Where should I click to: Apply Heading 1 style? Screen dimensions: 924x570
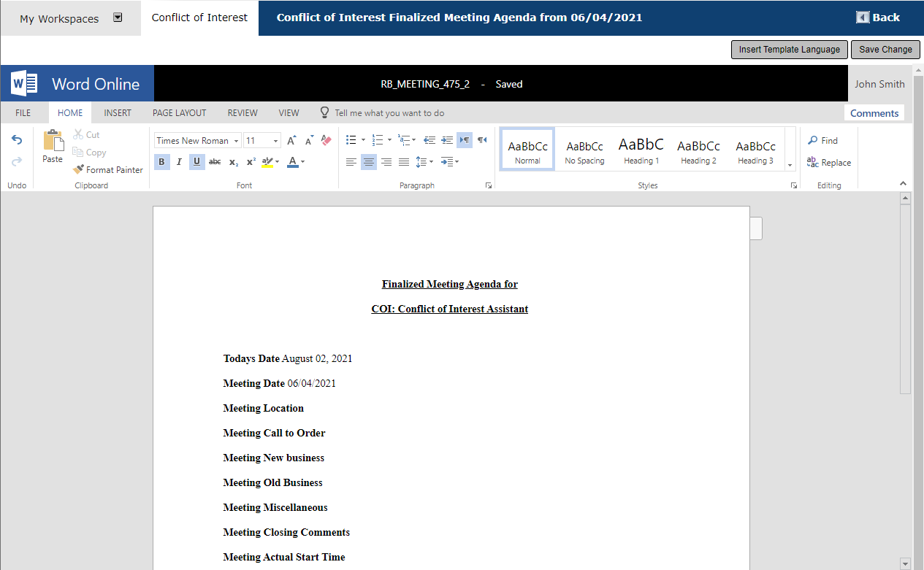(x=641, y=150)
